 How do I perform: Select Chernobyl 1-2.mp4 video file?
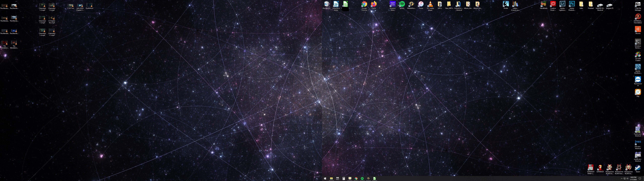(x=42, y=7)
